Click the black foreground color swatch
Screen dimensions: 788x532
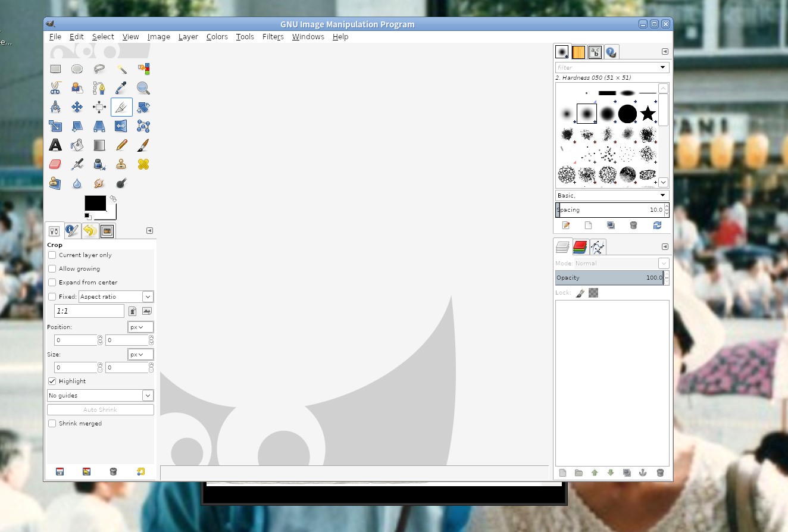94,203
